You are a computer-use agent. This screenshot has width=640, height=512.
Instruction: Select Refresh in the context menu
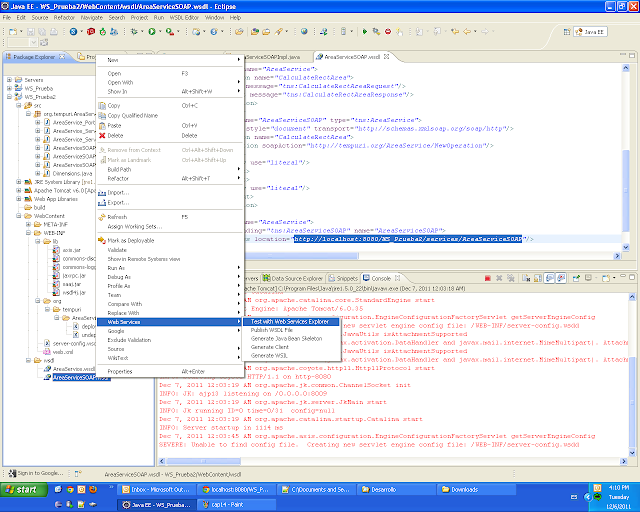point(170,217)
